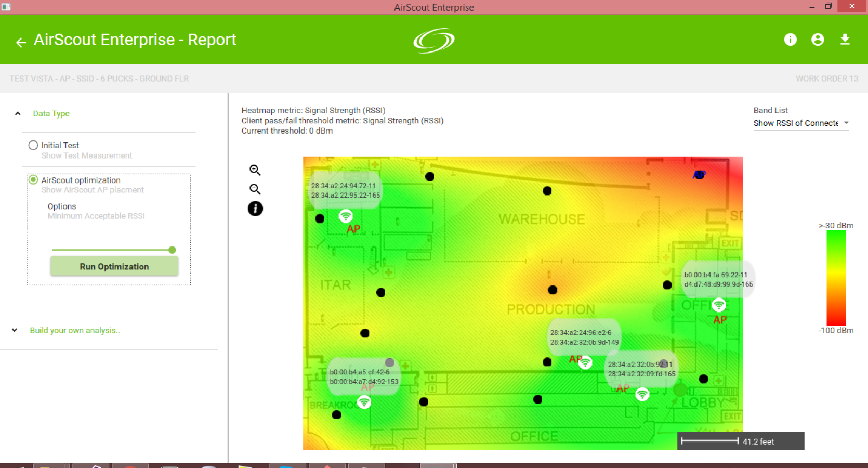Image resolution: width=868 pixels, height=468 pixels.
Task: Click the 28:34:a2:24:96:e2-6 AP label
Action: point(581,333)
